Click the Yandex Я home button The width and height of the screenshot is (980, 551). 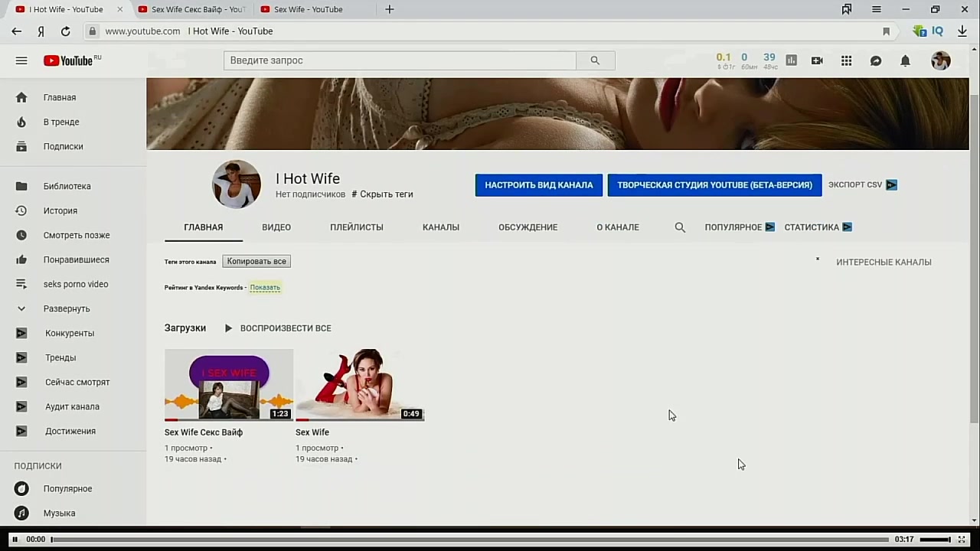[x=41, y=31]
